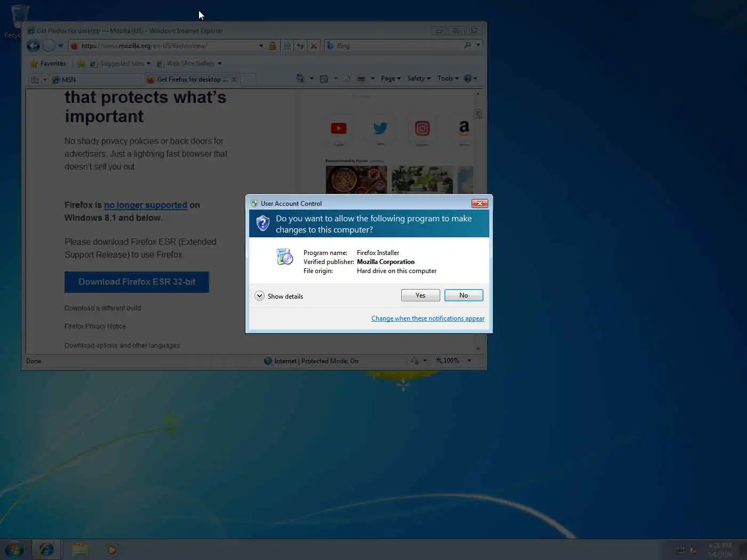Click the Amazon icon on the page
Image resolution: width=747 pixels, height=560 pixels.
click(464, 128)
